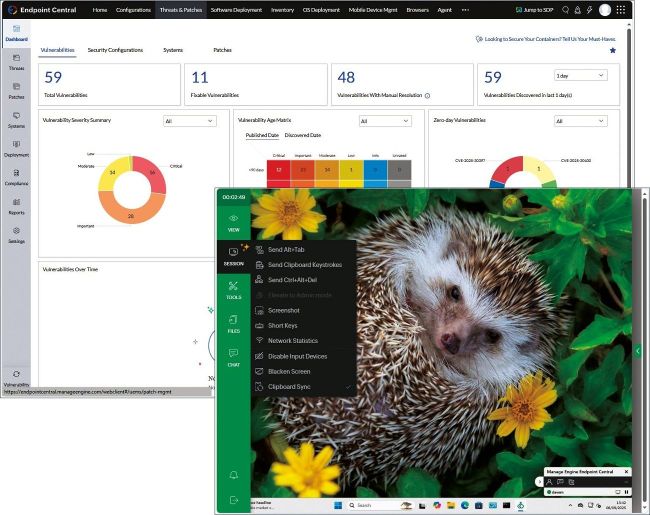Click the red Critical donut chart segment
Viewport: 650px width, 515px height.
pyautogui.click(x=148, y=173)
